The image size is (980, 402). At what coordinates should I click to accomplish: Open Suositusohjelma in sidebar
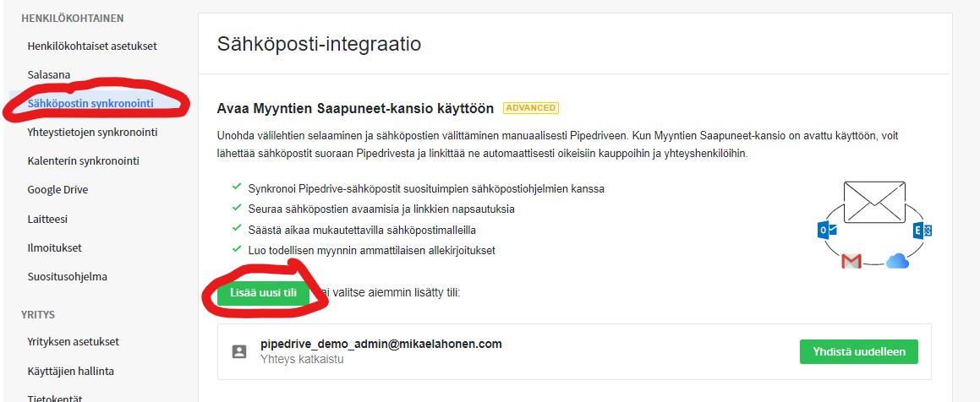coord(67,276)
